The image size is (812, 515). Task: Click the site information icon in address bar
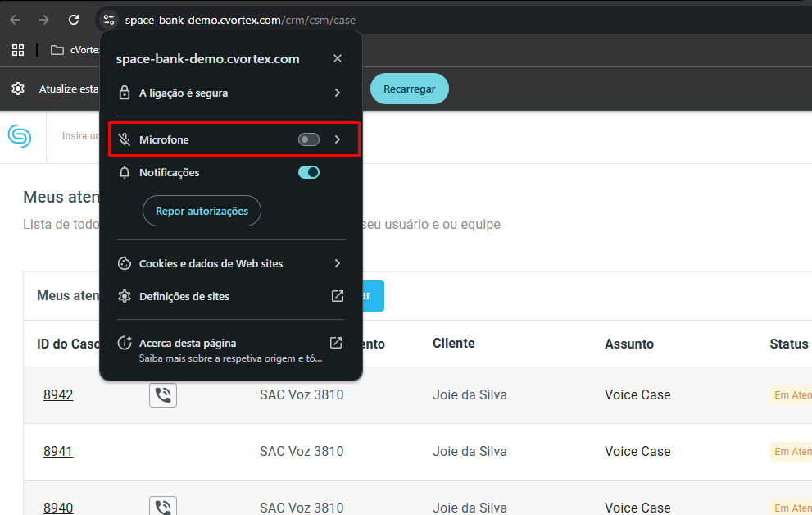point(109,19)
